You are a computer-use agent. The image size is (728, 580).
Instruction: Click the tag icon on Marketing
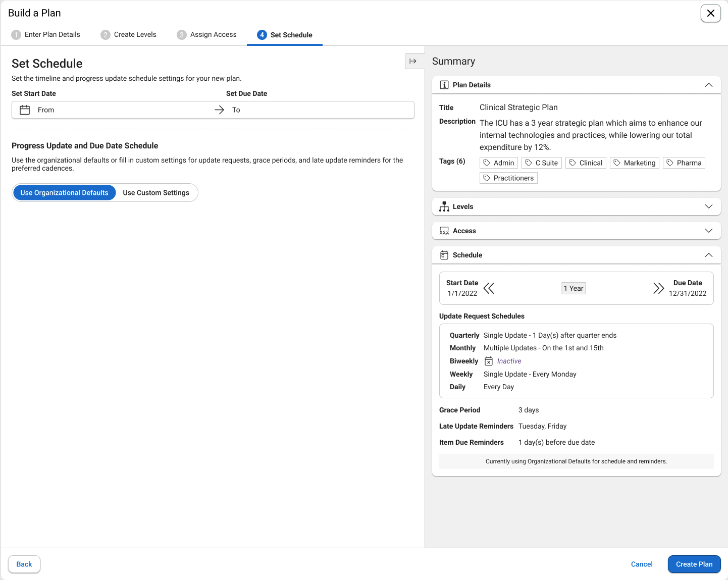617,163
